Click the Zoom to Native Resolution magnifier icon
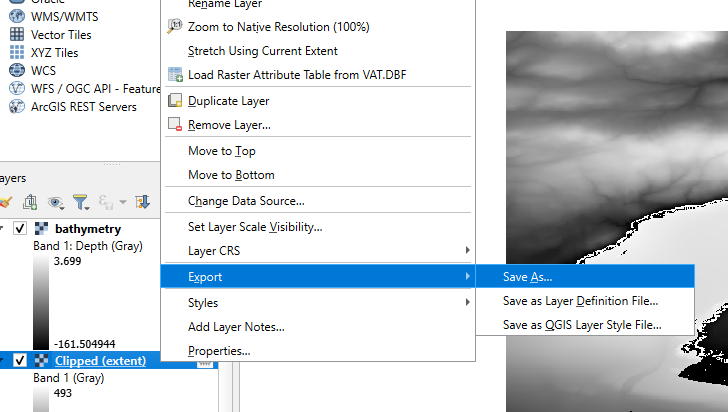This screenshot has height=412, width=728. (x=176, y=27)
